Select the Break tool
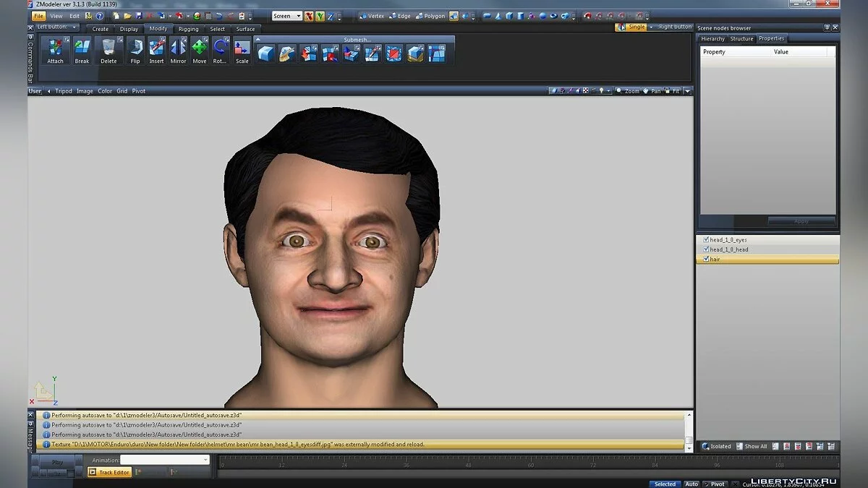Image resolution: width=868 pixels, height=488 pixels. point(82,51)
